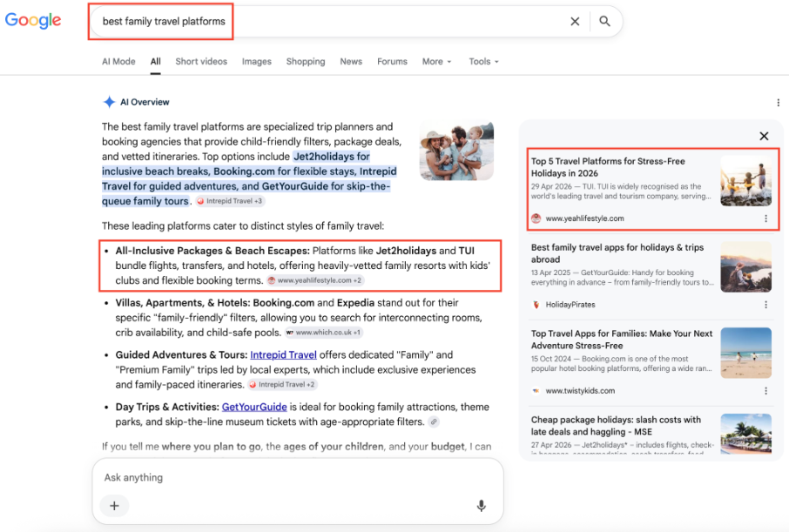The height and width of the screenshot is (532, 789).
Task: Click thumbnail of Best family travel apps result
Action: (745, 266)
